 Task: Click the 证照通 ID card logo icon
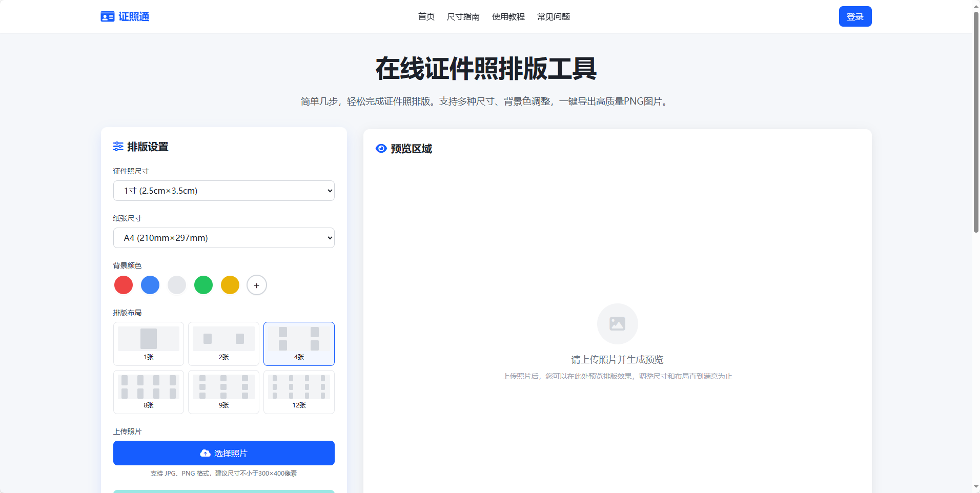[x=107, y=17]
